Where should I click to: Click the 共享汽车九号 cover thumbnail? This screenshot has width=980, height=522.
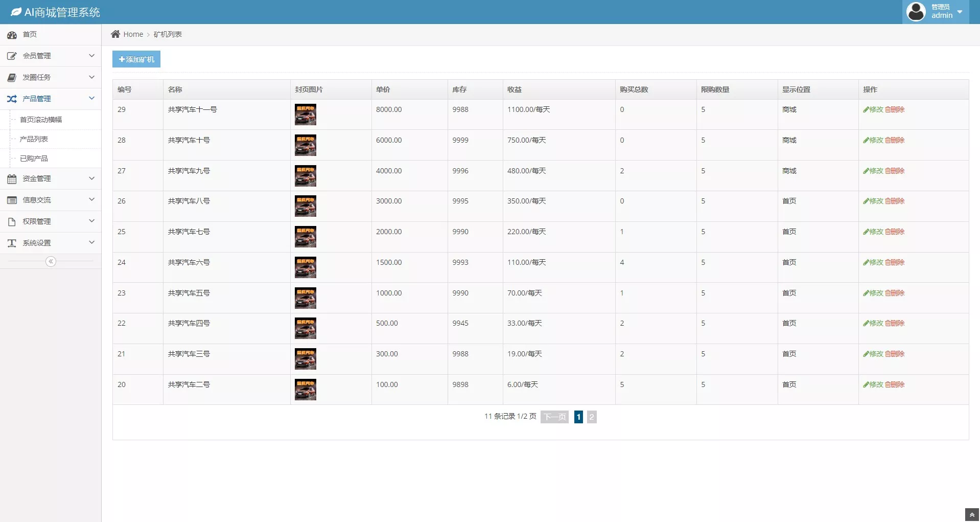(306, 176)
